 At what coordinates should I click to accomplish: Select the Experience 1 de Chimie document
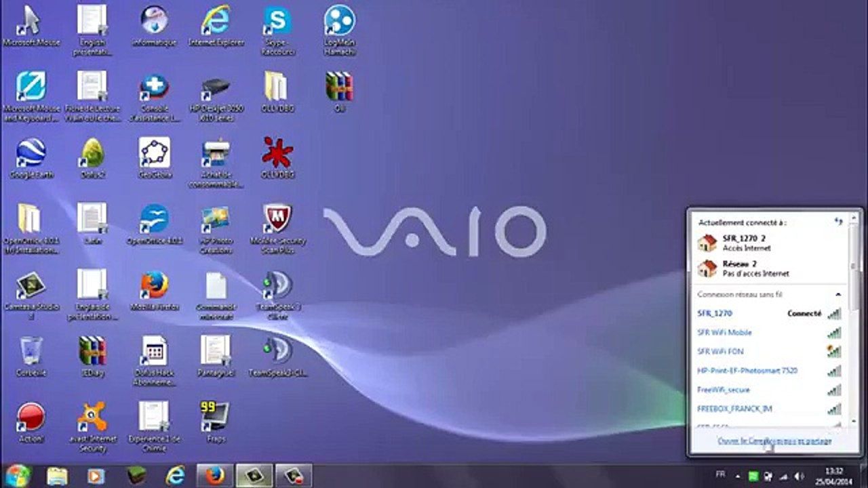155,427
